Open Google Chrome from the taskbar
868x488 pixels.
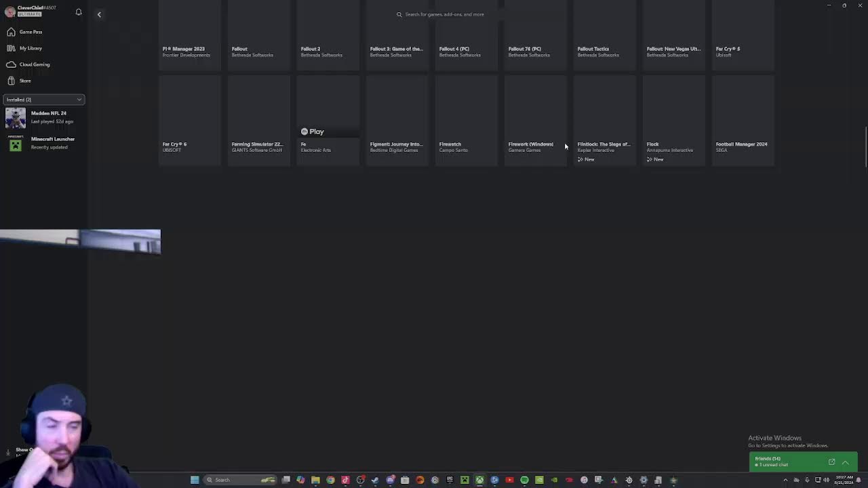point(330,480)
